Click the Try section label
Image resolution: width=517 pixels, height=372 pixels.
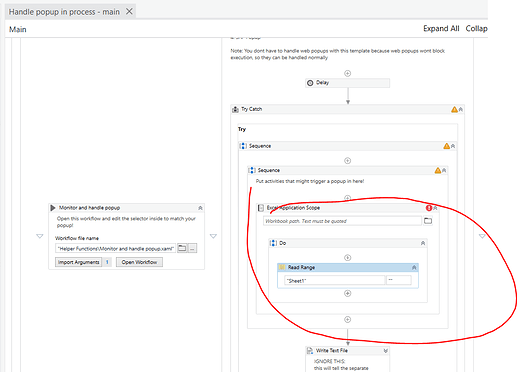point(242,129)
